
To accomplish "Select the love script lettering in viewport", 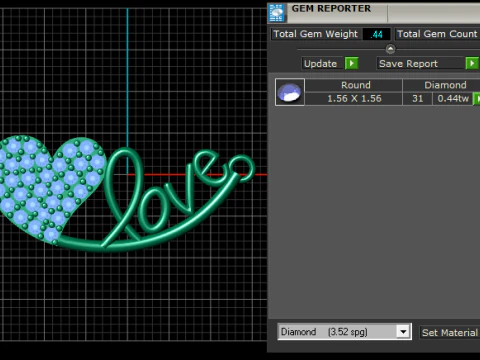I will coord(167,200).
